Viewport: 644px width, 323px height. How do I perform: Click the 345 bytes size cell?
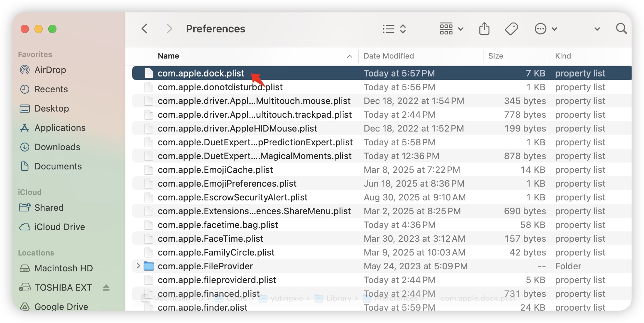[x=525, y=101]
